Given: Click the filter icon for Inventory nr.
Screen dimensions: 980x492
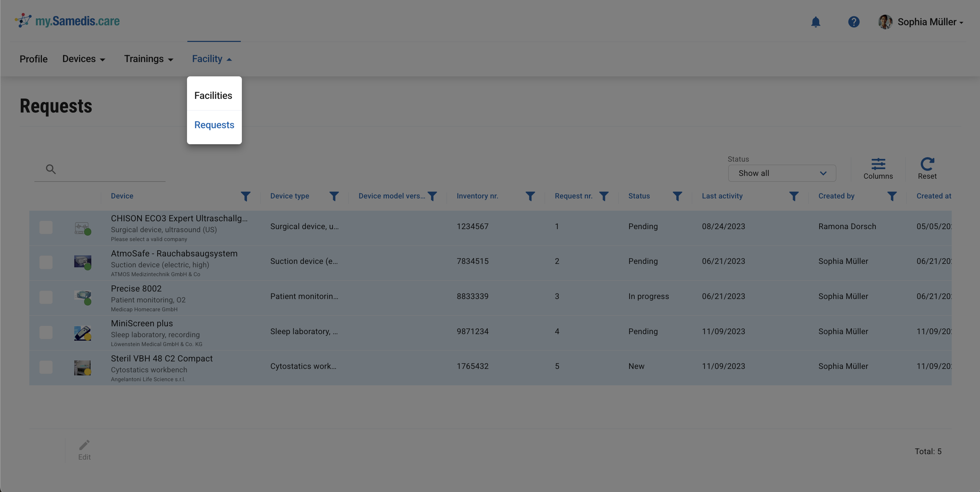Looking at the screenshot, I should coord(530,196).
